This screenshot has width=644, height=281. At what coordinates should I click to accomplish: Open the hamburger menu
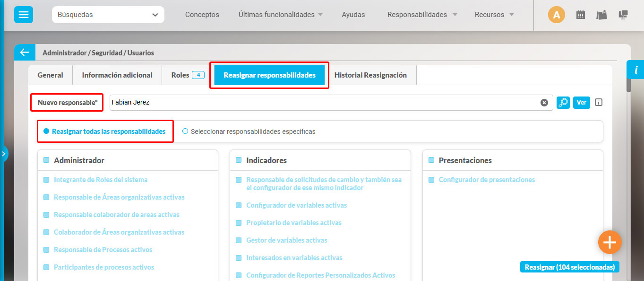point(23,14)
